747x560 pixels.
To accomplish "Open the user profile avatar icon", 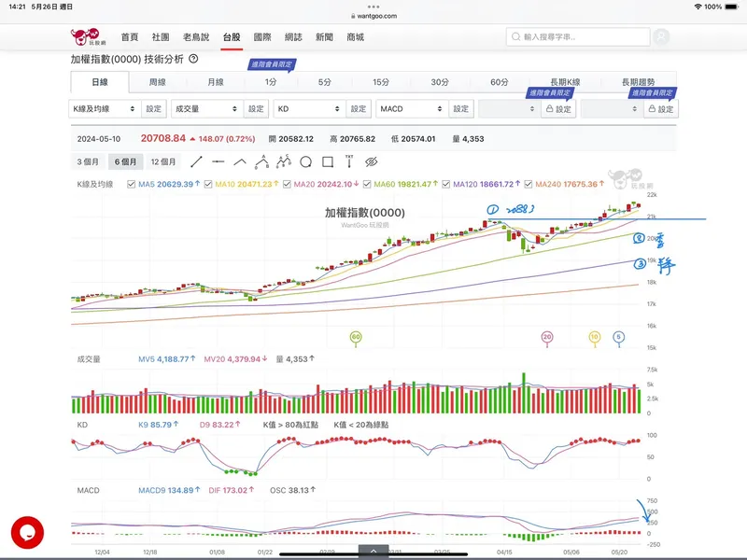I will click(x=662, y=37).
